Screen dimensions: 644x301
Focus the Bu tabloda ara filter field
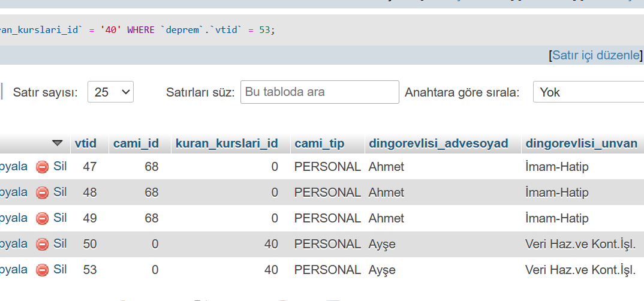(320, 92)
